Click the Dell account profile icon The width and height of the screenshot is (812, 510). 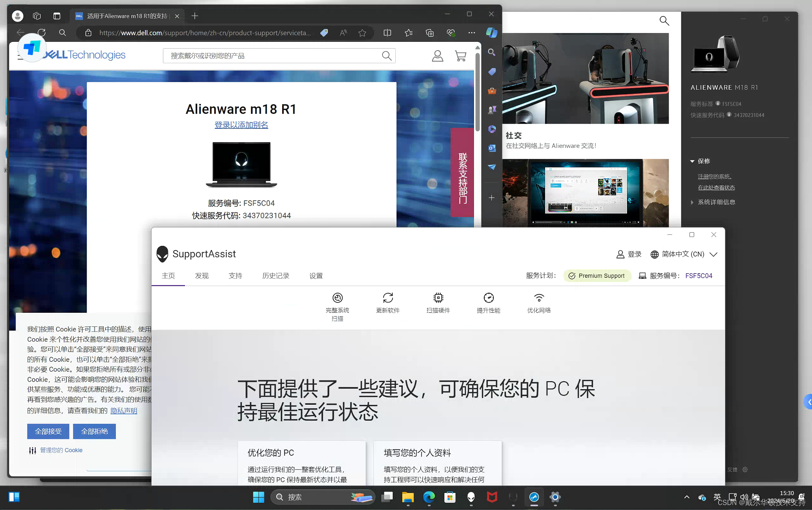click(438, 56)
